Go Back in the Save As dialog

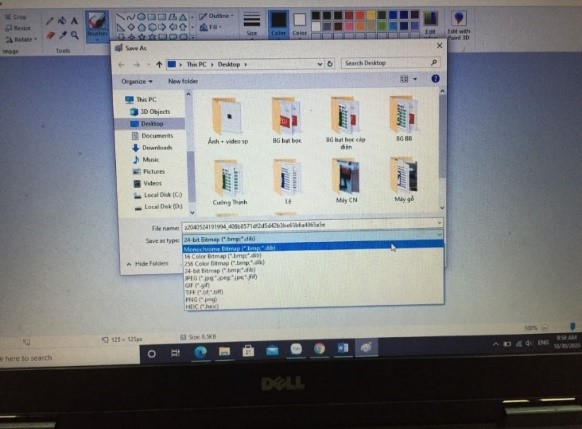point(121,65)
